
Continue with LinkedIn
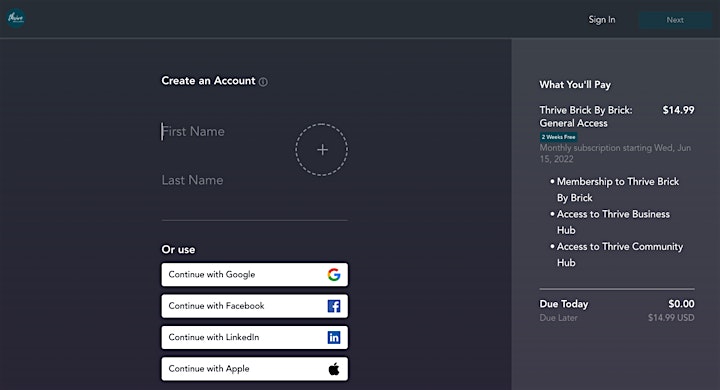[254, 337]
